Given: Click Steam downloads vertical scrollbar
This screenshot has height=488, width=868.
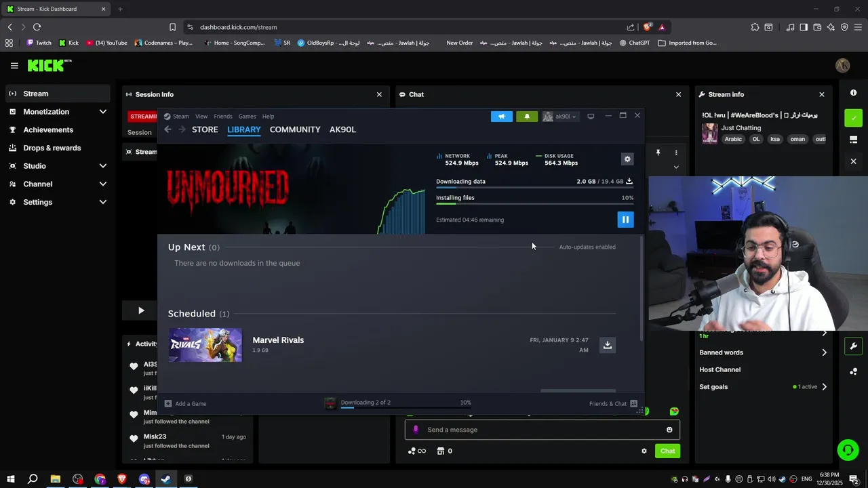Looking at the screenshot, I should point(642,288).
